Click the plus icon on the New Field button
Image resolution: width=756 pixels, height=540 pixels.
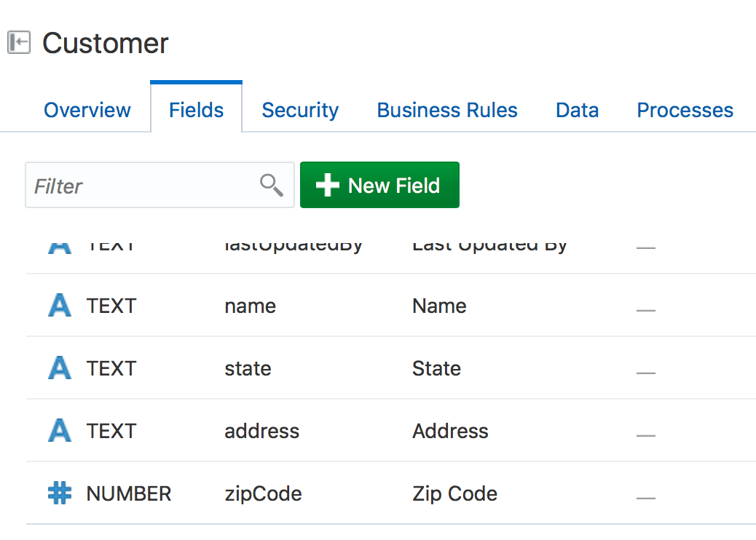(x=327, y=185)
